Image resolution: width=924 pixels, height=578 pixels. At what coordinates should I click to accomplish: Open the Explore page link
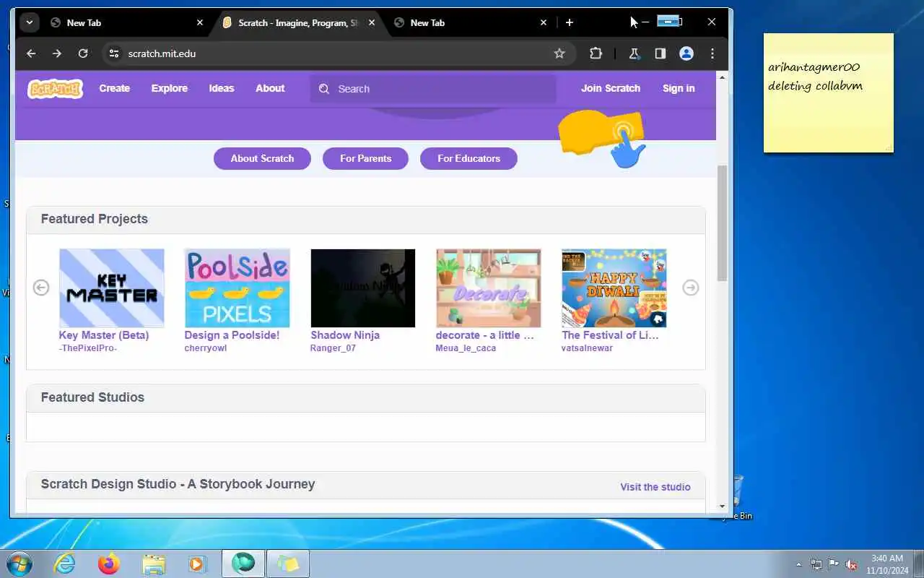pos(170,88)
